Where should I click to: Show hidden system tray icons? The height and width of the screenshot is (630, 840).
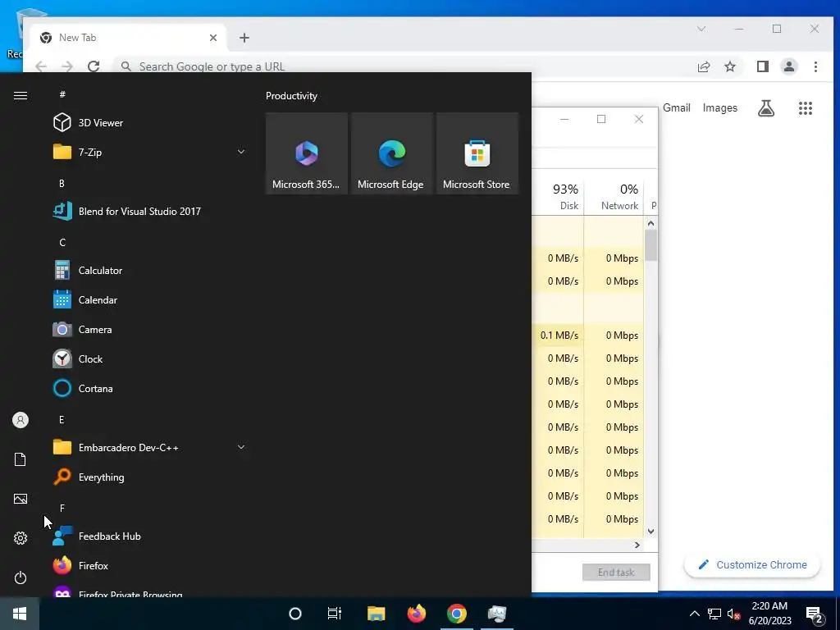pyautogui.click(x=694, y=614)
